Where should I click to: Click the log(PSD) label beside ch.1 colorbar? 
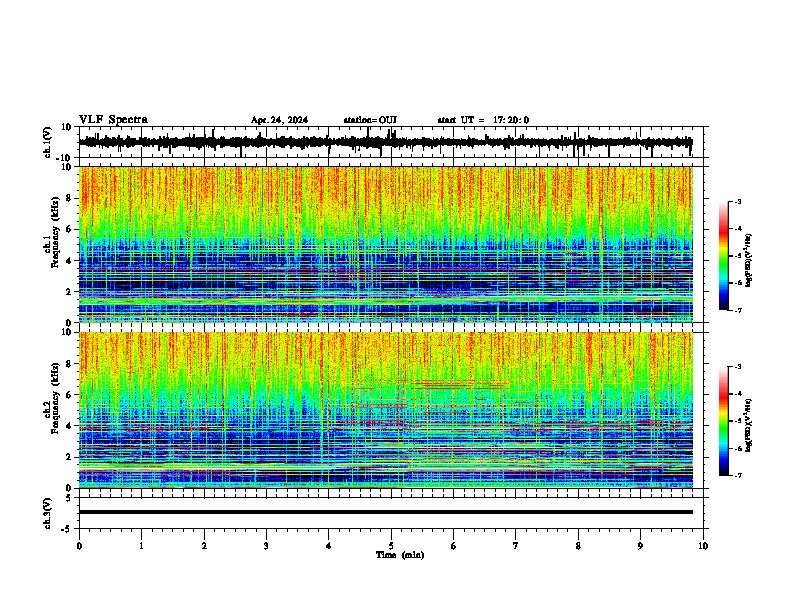[748, 260]
